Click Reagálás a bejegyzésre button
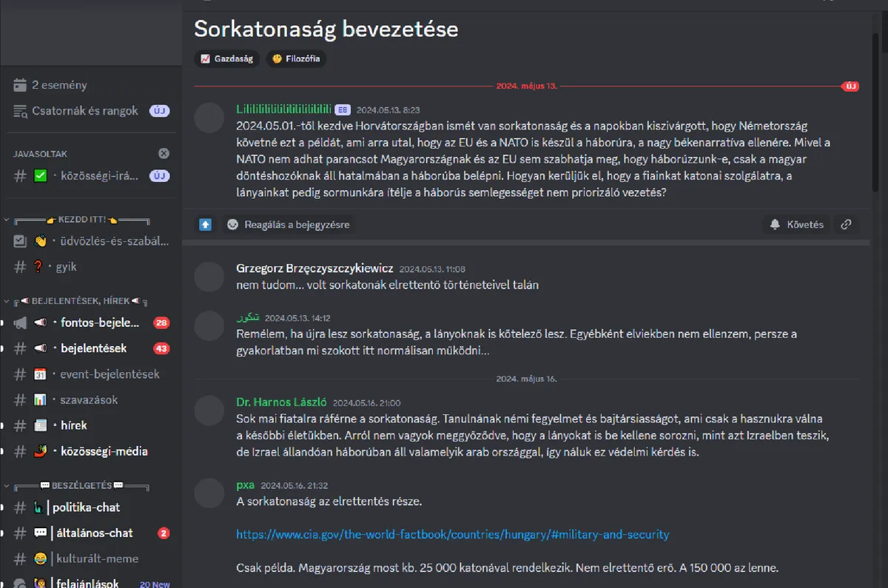The height and width of the screenshot is (588, 888). pos(288,224)
